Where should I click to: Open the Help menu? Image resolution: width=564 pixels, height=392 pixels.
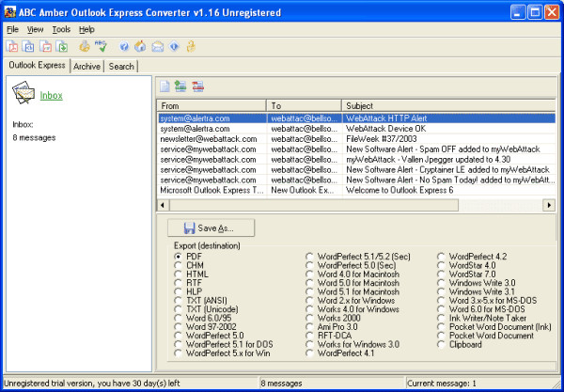pos(86,29)
